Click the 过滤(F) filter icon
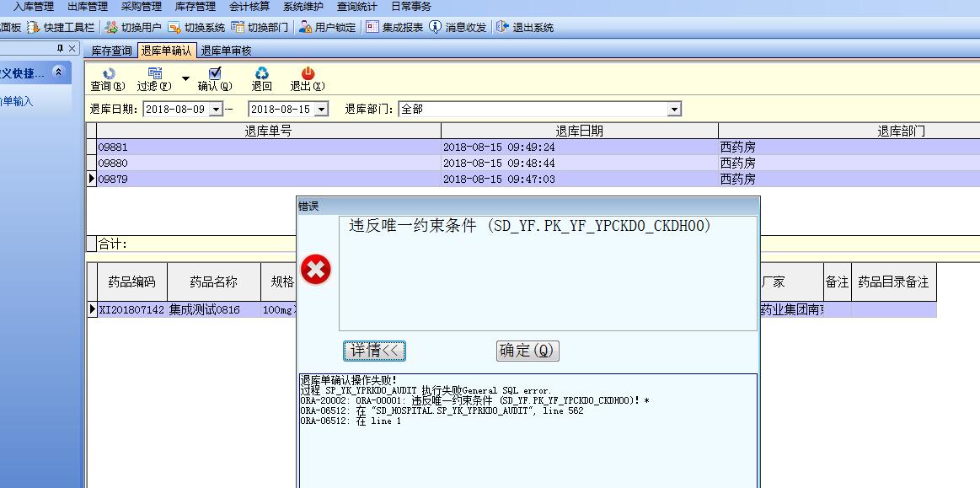 tap(155, 73)
